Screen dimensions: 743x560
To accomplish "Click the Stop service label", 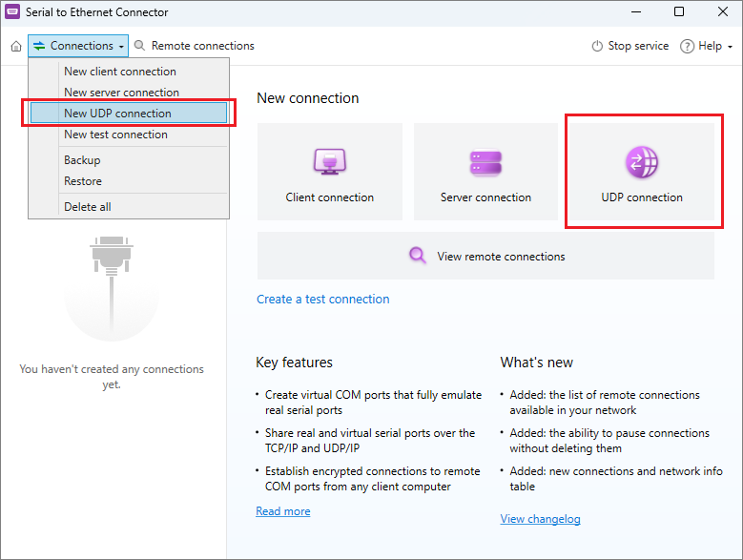I will coord(638,46).
